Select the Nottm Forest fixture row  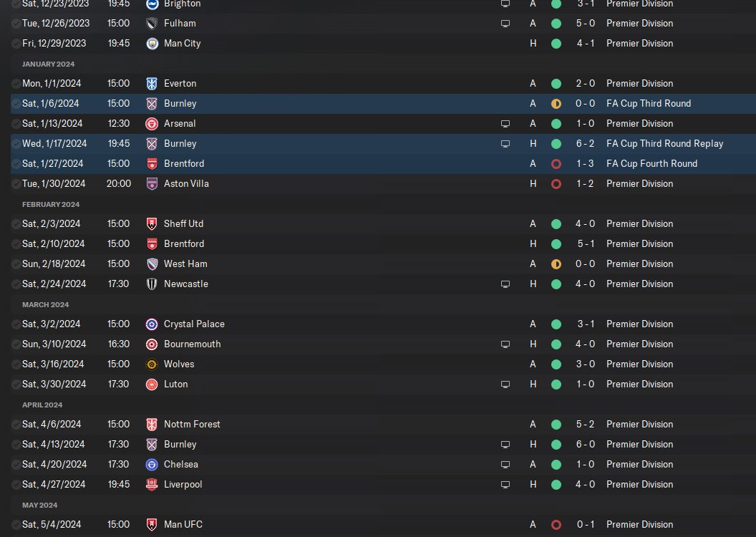(x=383, y=424)
